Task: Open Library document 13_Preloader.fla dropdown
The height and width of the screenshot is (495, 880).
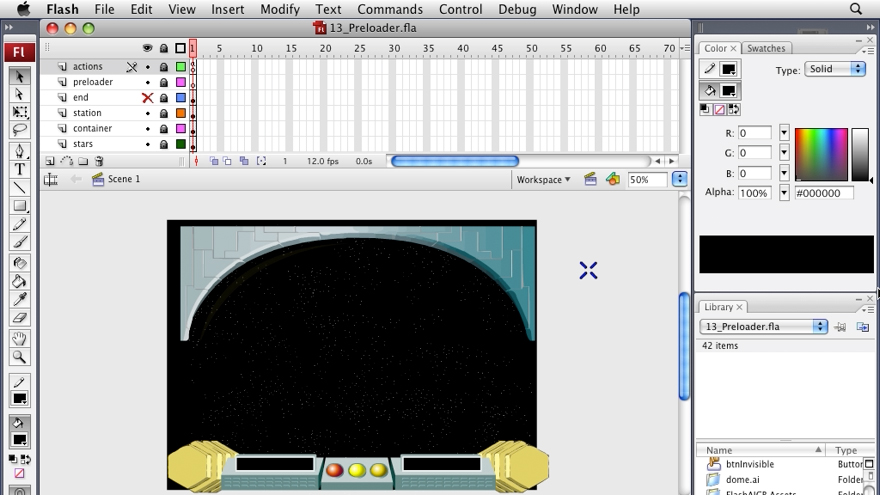Action: [x=764, y=326]
